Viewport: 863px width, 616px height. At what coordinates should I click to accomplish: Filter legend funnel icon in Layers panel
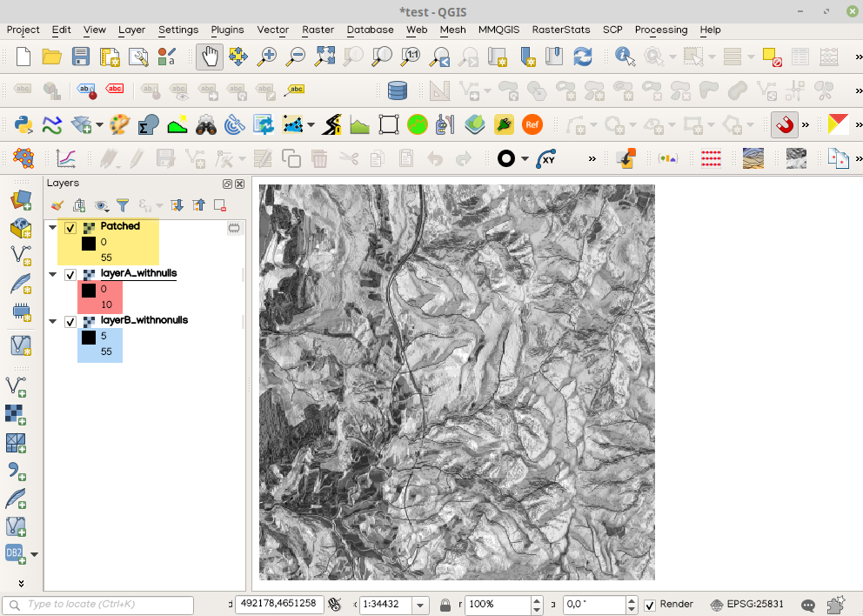pyautogui.click(x=123, y=205)
